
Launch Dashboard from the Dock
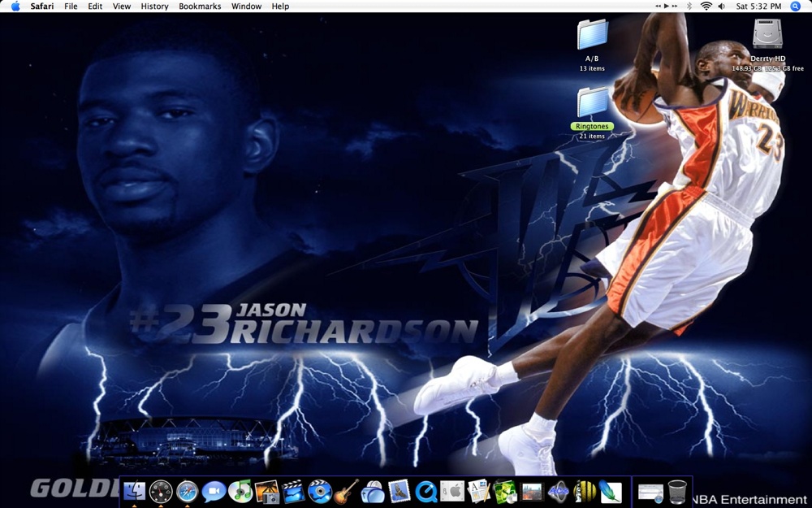click(161, 491)
